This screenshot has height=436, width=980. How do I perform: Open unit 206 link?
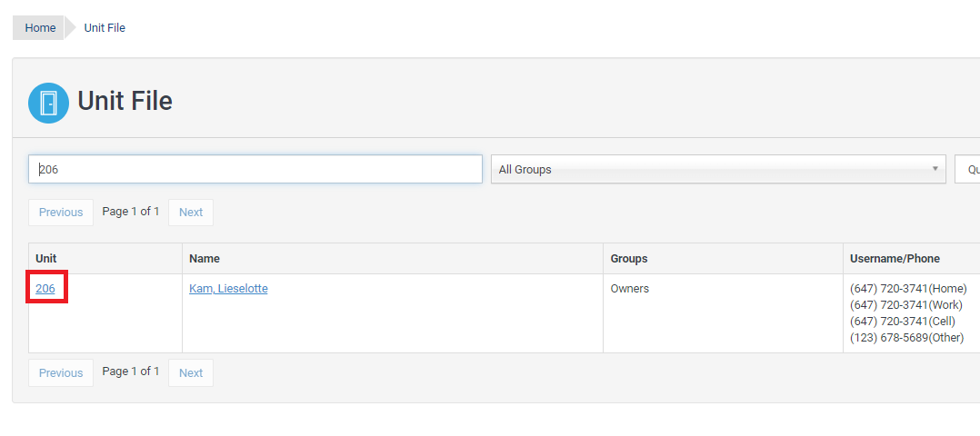pyautogui.click(x=45, y=289)
